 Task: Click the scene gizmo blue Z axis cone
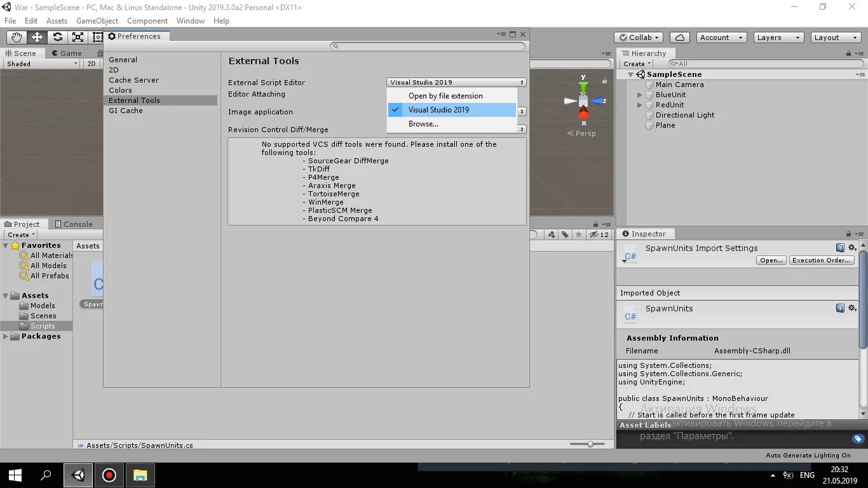pyautogui.click(x=597, y=101)
